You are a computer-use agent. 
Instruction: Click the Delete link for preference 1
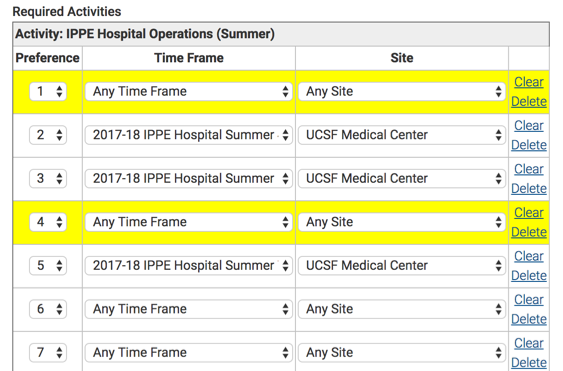coord(529,101)
